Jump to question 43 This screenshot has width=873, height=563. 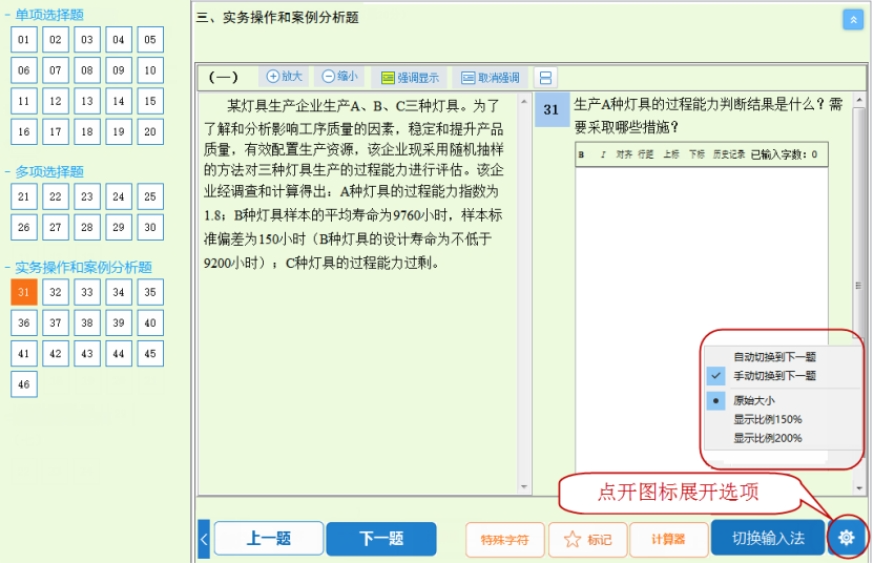coord(87,354)
